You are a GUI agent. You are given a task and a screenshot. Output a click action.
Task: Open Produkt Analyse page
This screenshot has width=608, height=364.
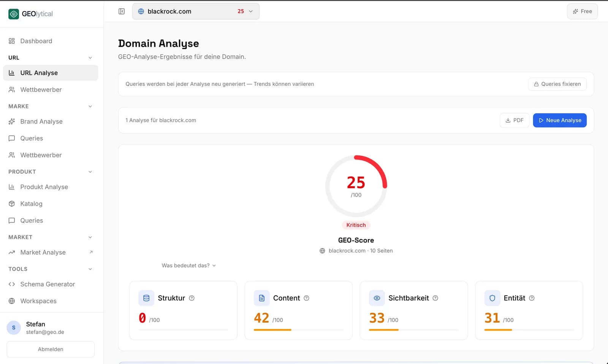click(51, 187)
